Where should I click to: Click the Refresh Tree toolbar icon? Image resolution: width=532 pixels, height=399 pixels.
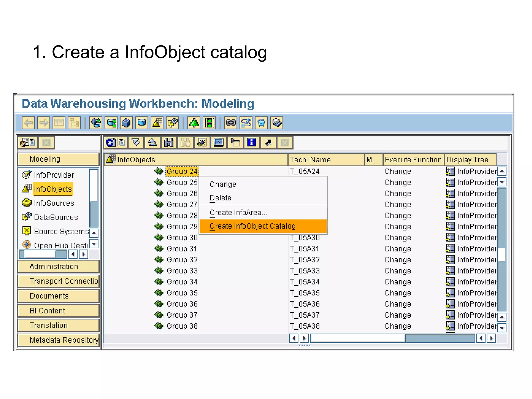[111, 143]
